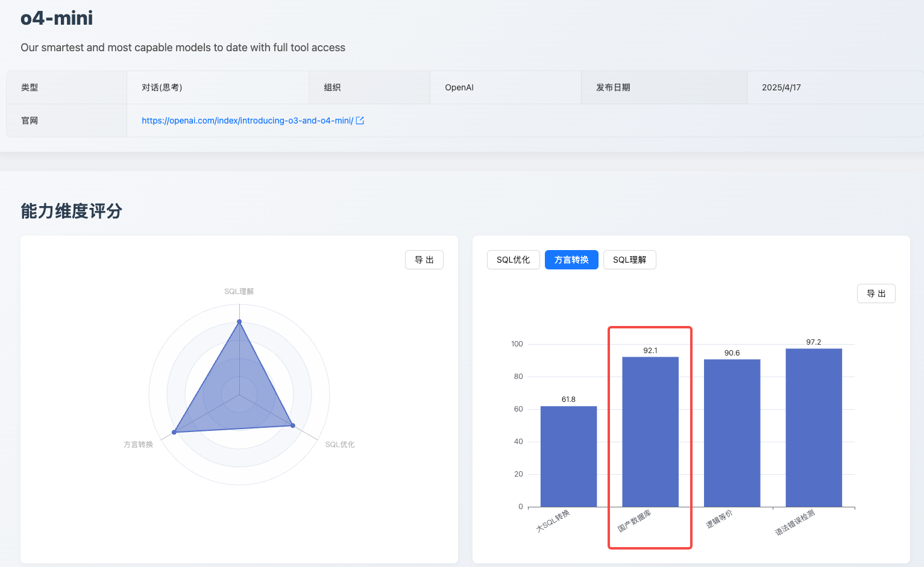Click the 61.8 value label
The height and width of the screenshot is (567, 924).
coord(568,399)
